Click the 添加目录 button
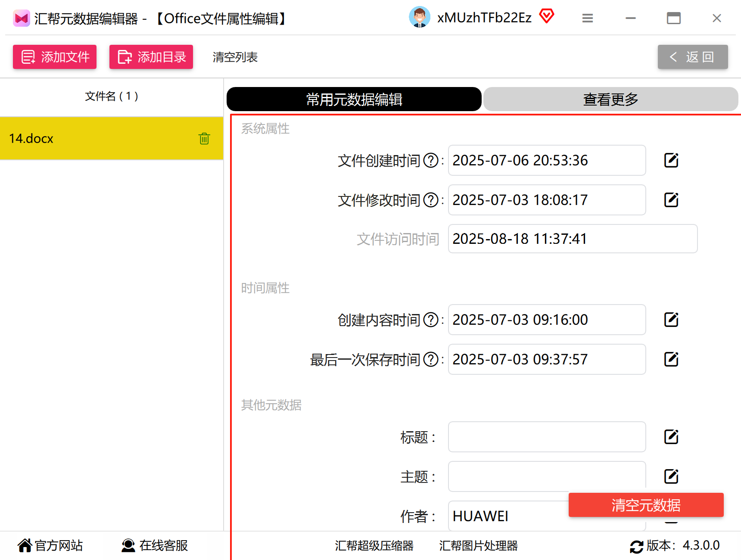Screen dimensions: 741x560 (151, 57)
